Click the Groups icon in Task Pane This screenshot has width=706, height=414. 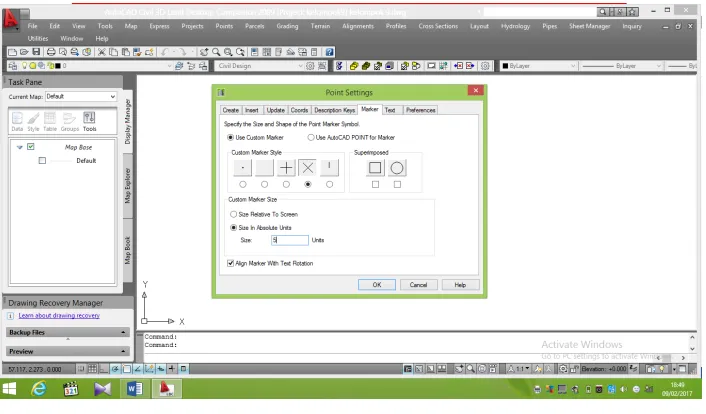pos(69,122)
